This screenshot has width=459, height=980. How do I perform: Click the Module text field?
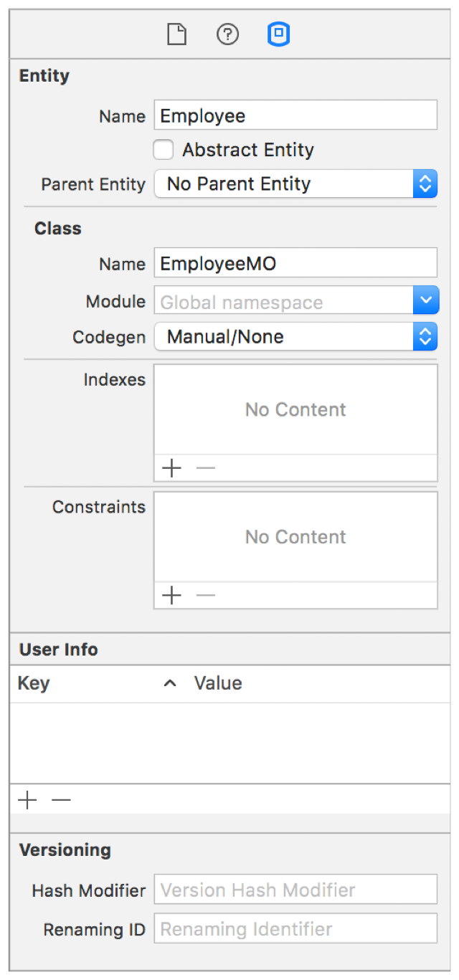point(283,302)
